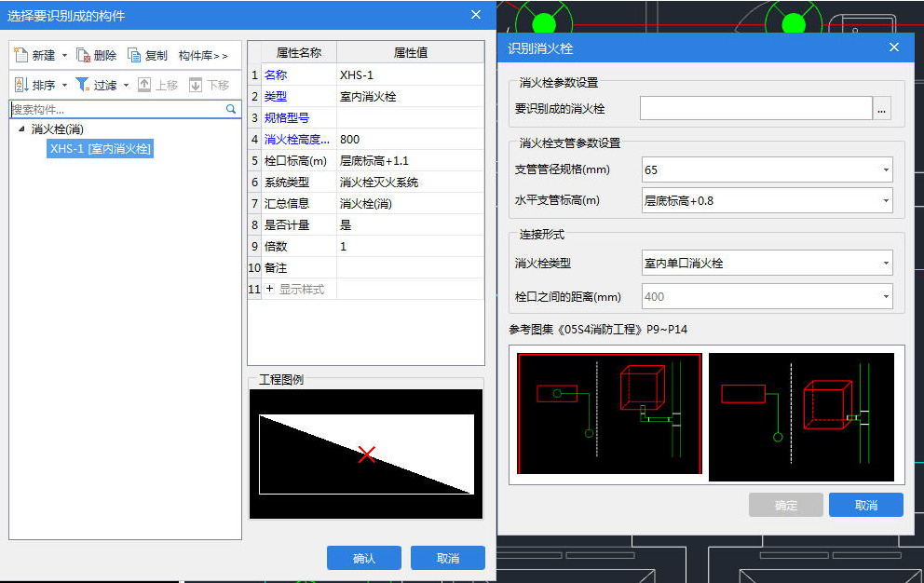Click the 下移 (Move down) icon
Viewport: 924px width, 583px height.
point(196,85)
